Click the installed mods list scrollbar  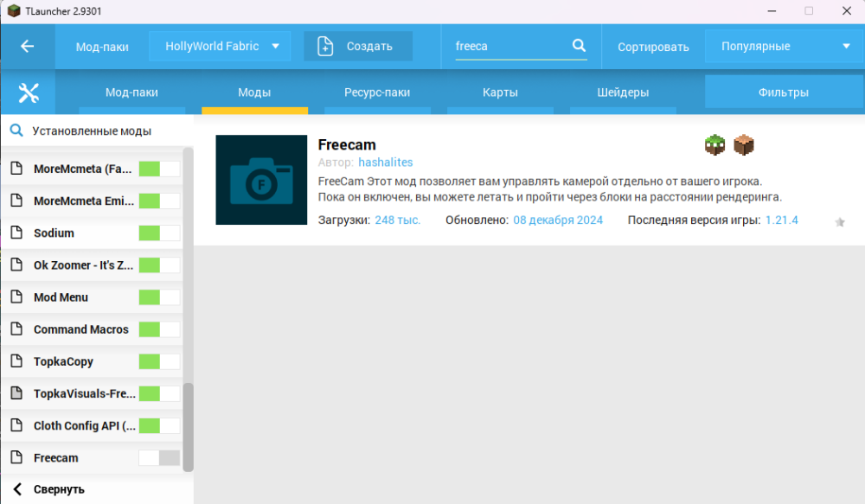[x=188, y=427]
